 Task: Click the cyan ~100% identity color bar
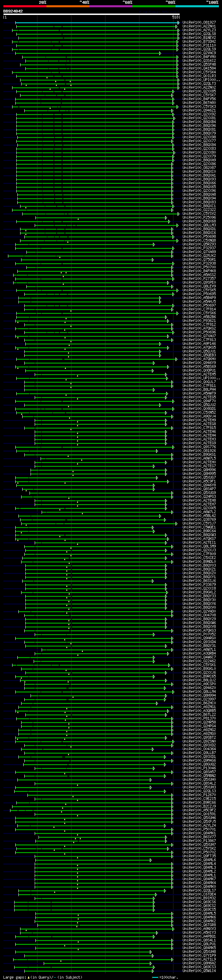point(197,6)
